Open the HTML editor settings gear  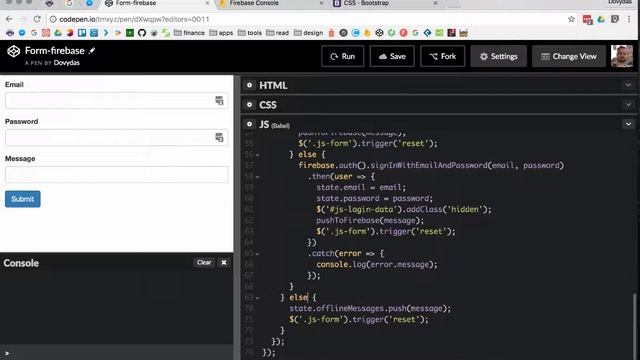click(x=249, y=85)
